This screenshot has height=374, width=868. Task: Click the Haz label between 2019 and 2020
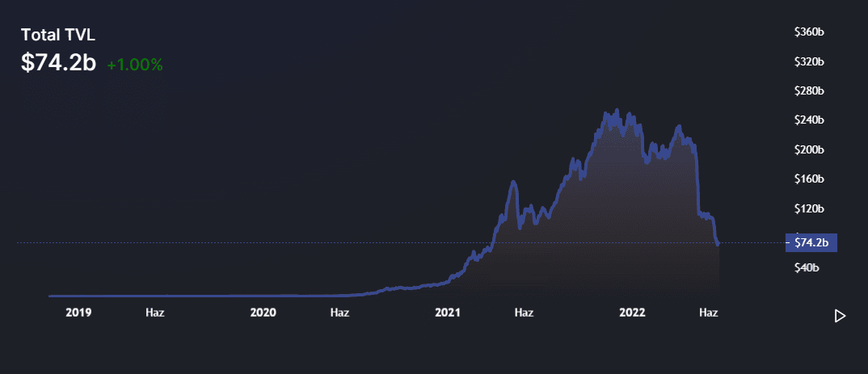(155, 312)
